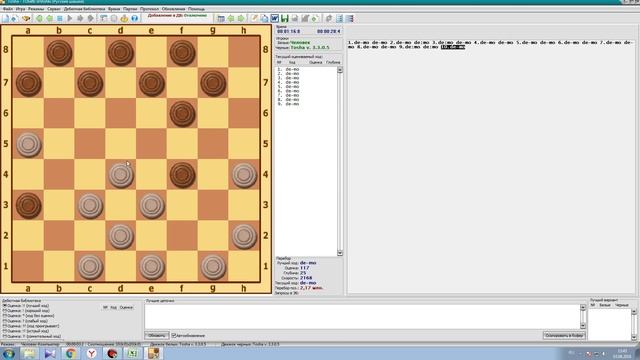The width and height of the screenshot is (640, 360).
Task: Click the Copy pages toolbar icon
Action: (x=264, y=18)
